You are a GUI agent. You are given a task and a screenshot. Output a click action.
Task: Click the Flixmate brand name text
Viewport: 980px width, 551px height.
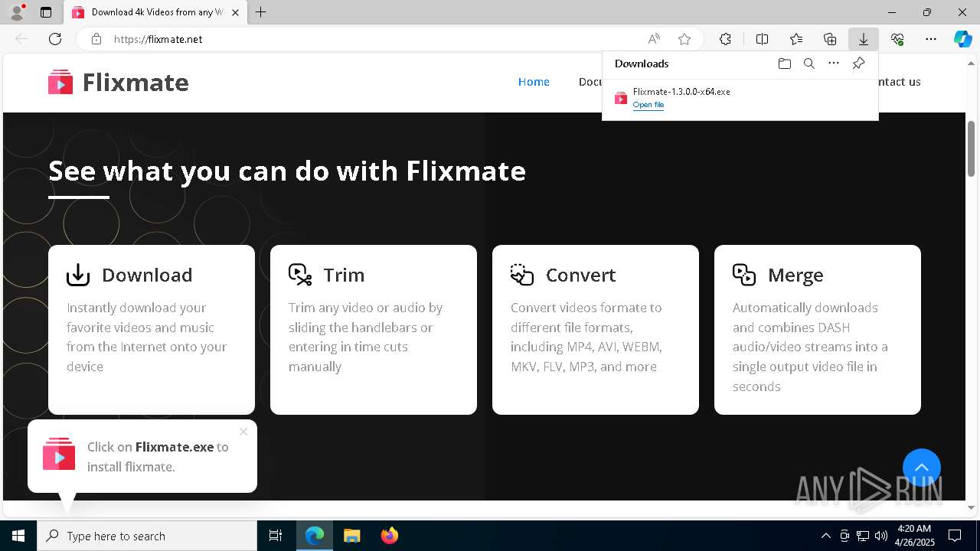(x=136, y=82)
